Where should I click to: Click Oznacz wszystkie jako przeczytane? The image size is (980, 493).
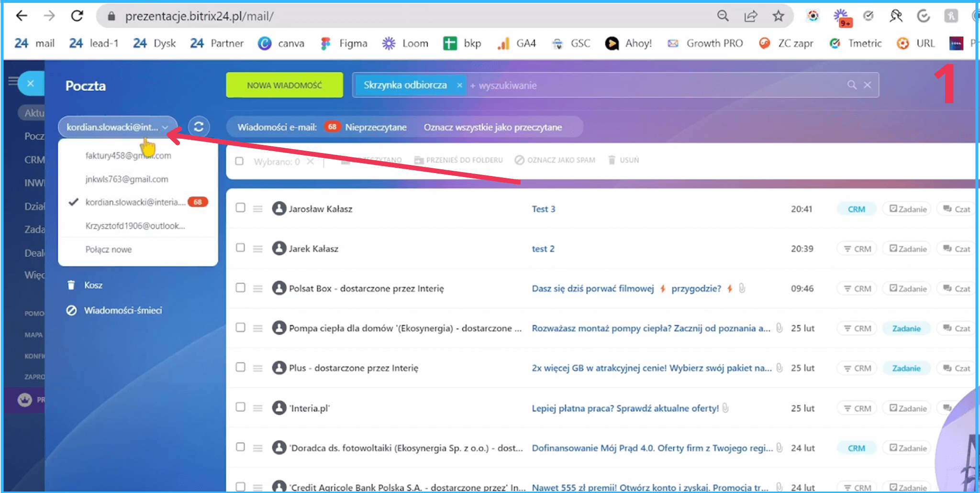point(492,127)
